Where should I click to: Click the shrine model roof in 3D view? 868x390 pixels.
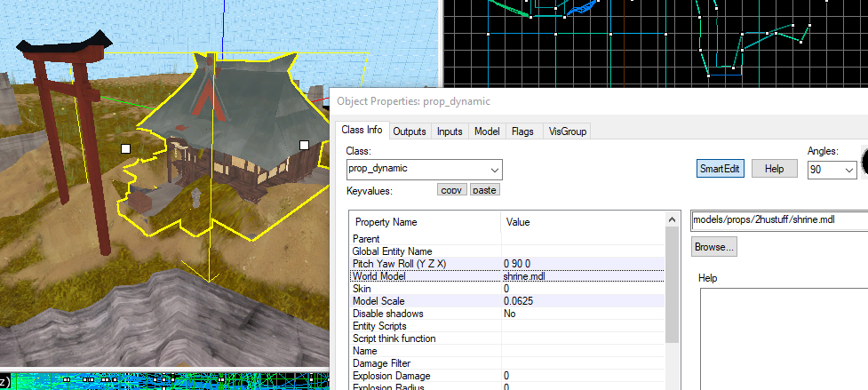pyautogui.click(x=243, y=105)
